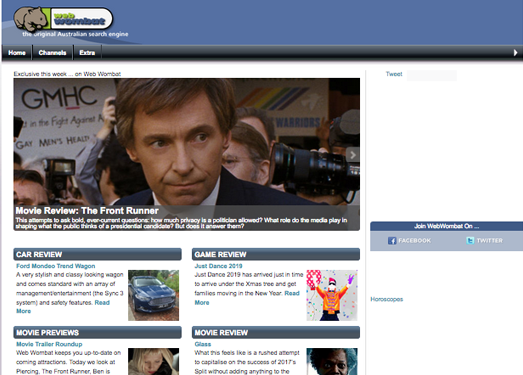Viewport: 523px width, 375px height.
Task: Advance the featured slideshow with next arrow
Action: [353, 155]
